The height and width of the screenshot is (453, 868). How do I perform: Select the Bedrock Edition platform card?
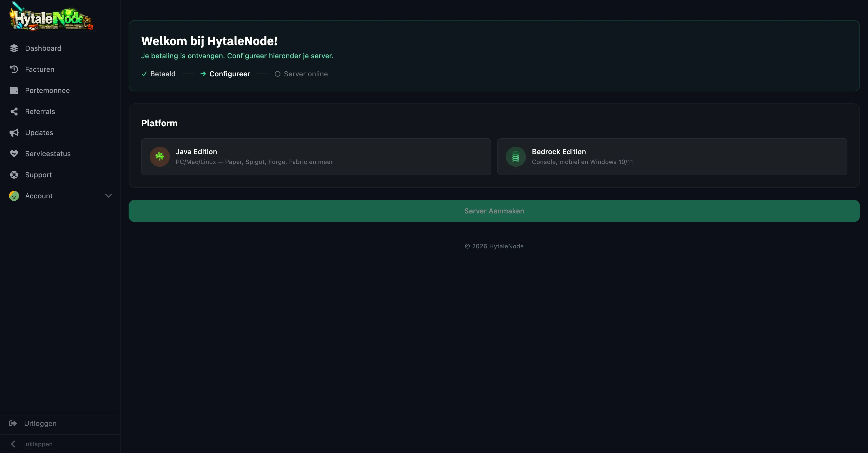coord(672,157)
